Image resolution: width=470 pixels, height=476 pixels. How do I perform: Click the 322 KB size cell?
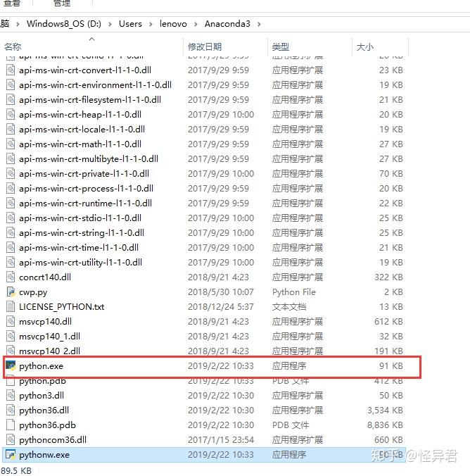(x=388, y=277)
